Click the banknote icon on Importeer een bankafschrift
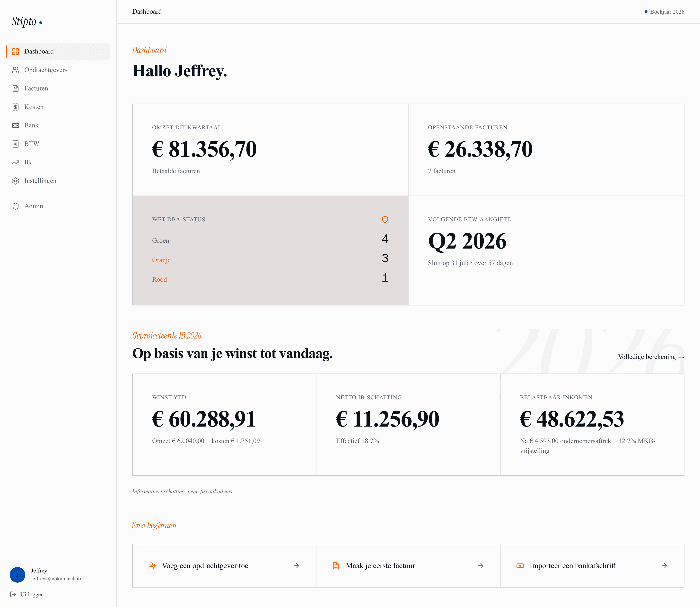This screenshot has width=700, height=607. (x=520, y=566)
